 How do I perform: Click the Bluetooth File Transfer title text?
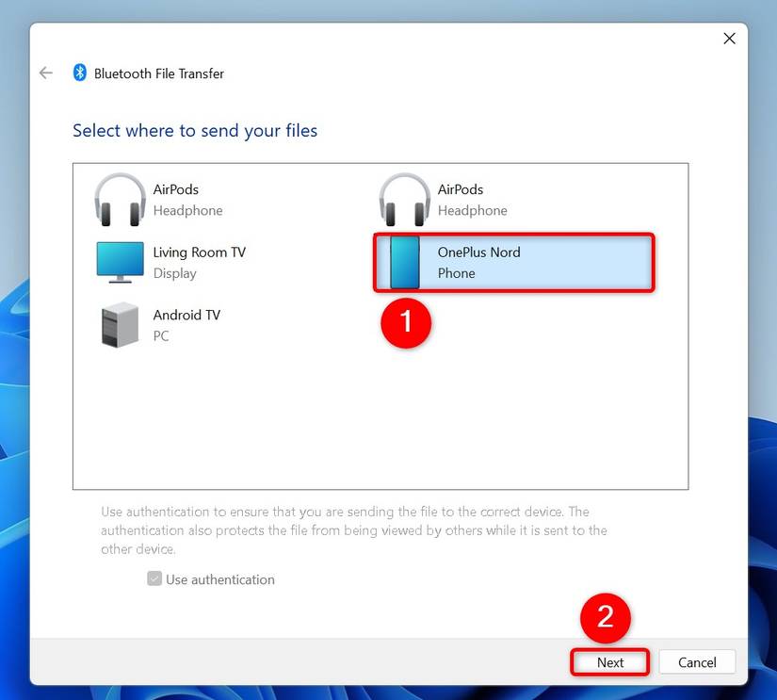(158, 73)
